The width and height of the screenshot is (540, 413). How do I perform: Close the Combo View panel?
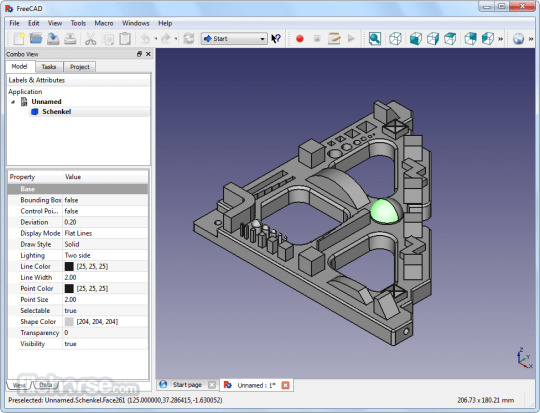[148, 54]
